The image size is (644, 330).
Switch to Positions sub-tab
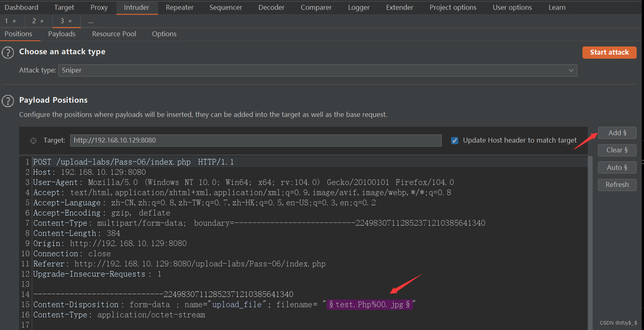[18, 34]
